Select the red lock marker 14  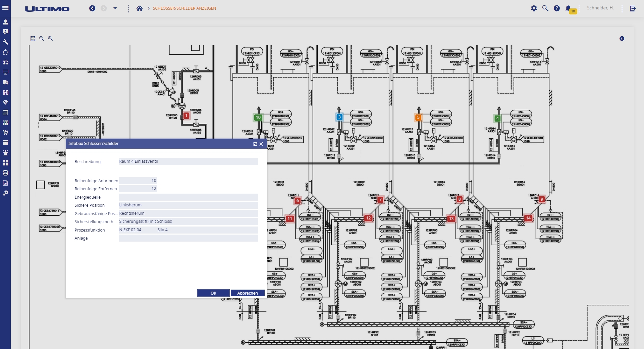pyautogui.click(x=528, y=218)
